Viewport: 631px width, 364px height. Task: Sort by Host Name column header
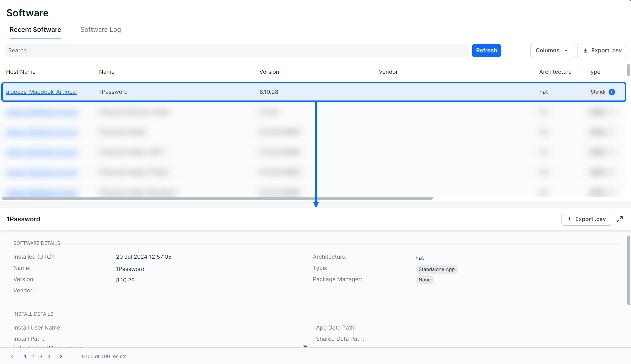click(x=21, y=72)
